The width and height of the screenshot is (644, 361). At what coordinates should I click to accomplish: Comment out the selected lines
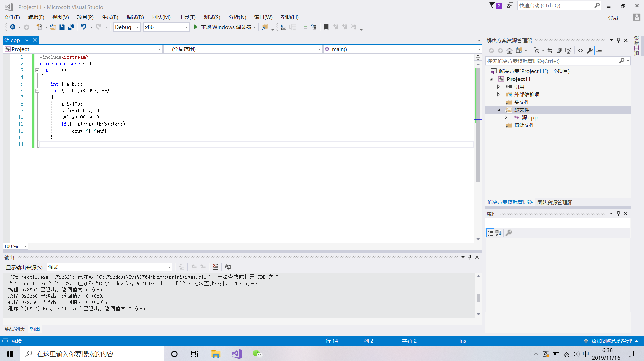pyautogui.click(x=305, y=27)
